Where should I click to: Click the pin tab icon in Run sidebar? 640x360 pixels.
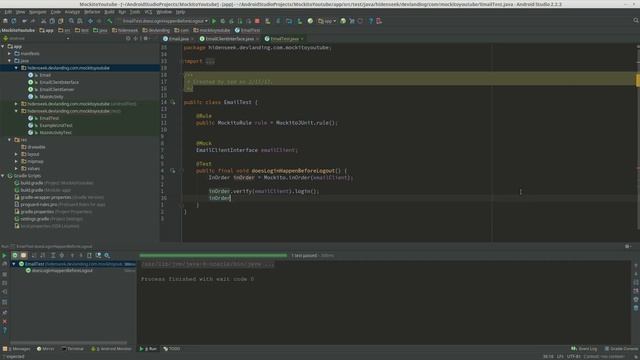(4, 312)
